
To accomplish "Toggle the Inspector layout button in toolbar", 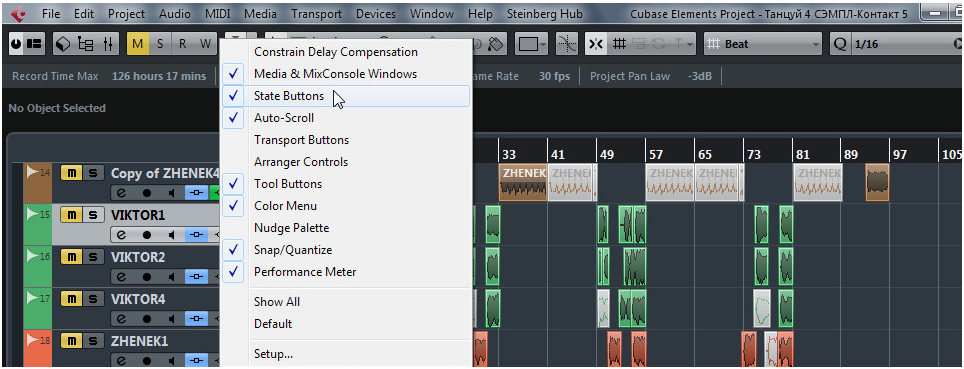I will (x=34, y=44).
